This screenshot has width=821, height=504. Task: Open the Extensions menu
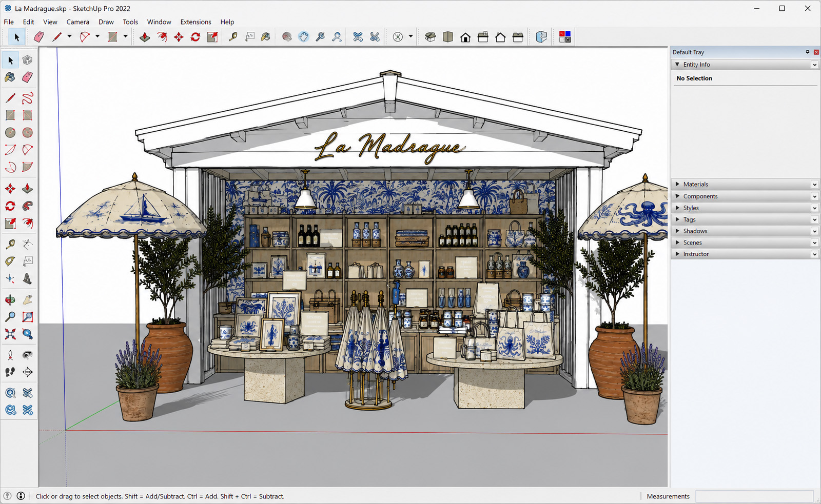[x=196, y=22]
